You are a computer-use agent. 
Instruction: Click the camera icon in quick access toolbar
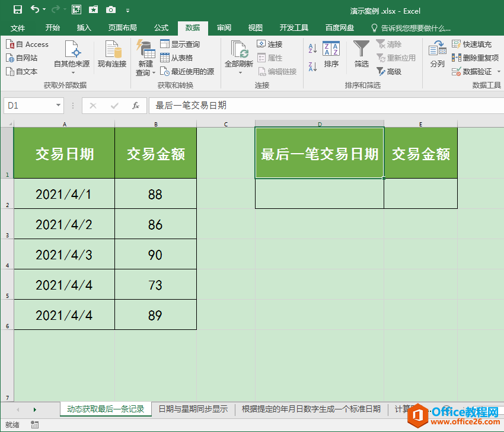pos(111,9)
